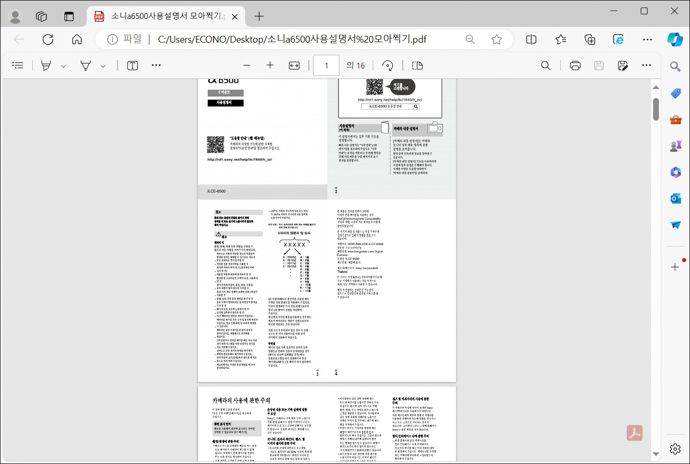Image resolution: width=690 pixels, height=464 pixels.
Task: Open the sidebar Outlook icon
Action: tap(675, 199)
